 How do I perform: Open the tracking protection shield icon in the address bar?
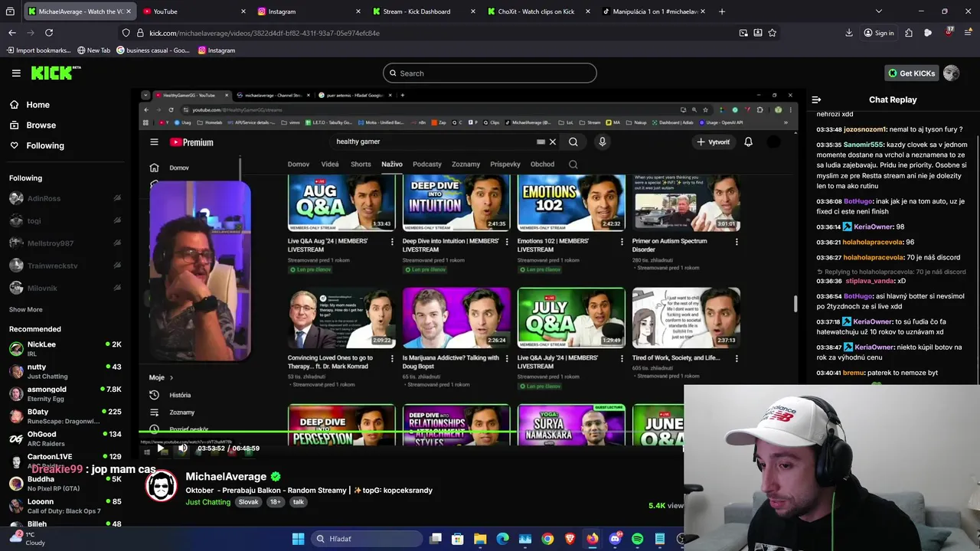point(126,33)
